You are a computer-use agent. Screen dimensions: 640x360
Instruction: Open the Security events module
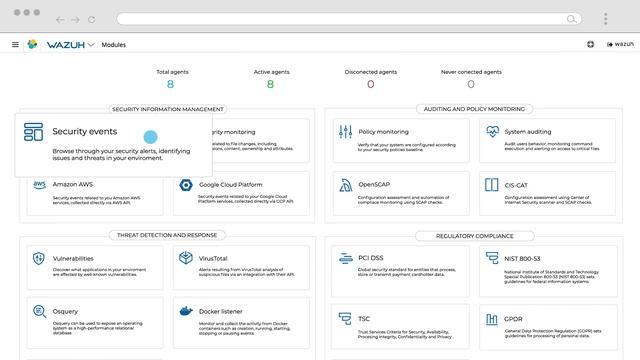[113, 145]
